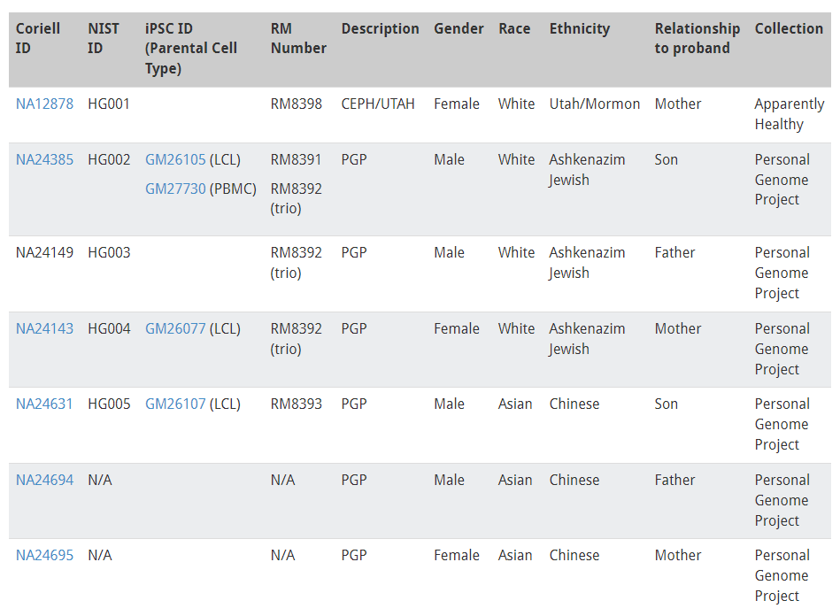Open the NA24631 Coriell ID link
The image size is (840, 616).
[44, 404]
